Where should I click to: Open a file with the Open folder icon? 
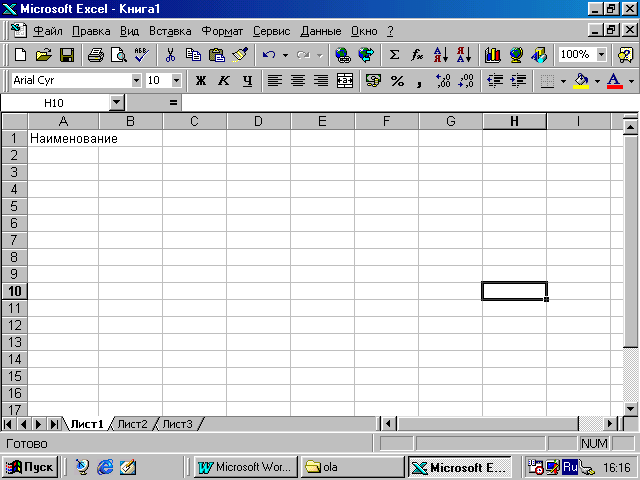pyautogui.click(x=43, y=55)
